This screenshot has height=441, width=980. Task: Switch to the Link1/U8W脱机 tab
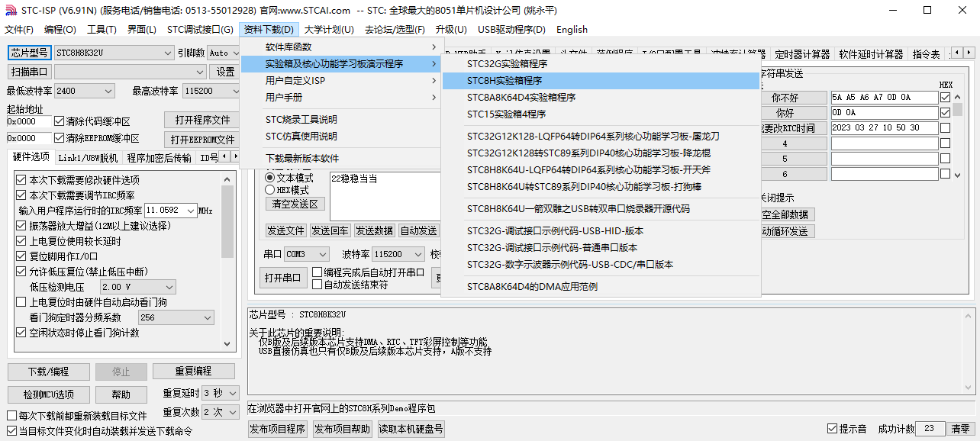(x=88, y=158)
